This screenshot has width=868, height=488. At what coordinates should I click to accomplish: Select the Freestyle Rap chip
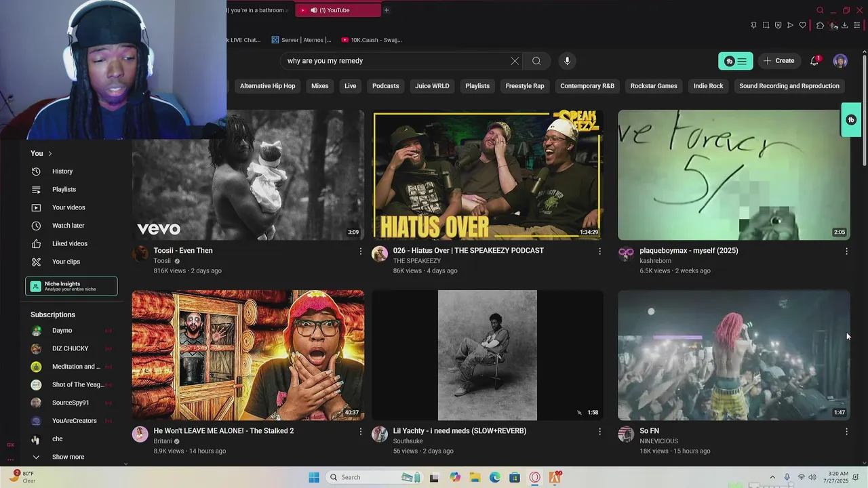(525, 86)
